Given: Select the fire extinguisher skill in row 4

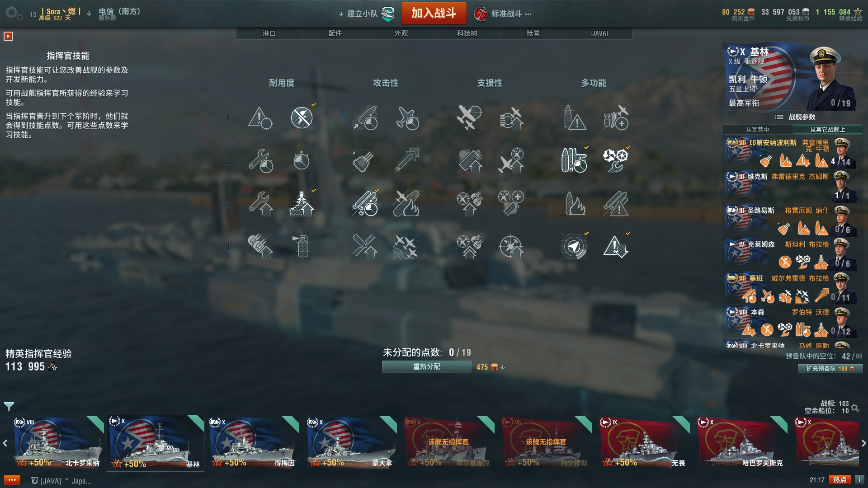Looking at the screenshot, I should (x=302, y=247).
